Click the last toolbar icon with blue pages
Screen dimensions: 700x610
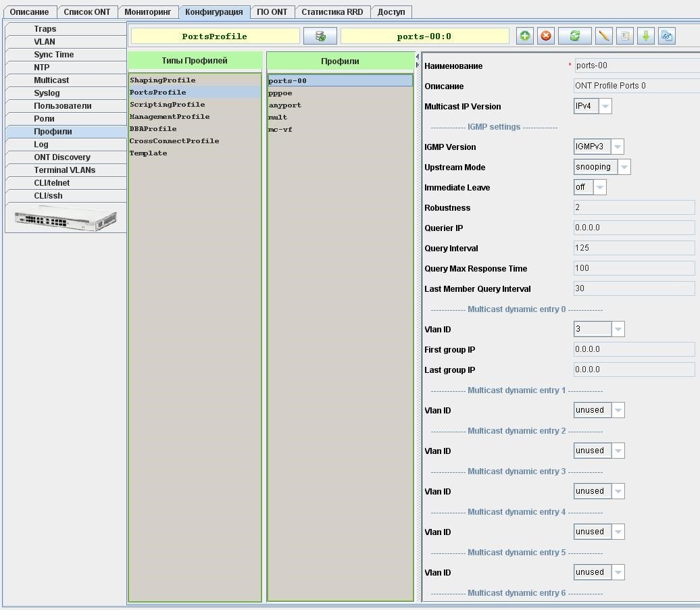tap(667, 36)
